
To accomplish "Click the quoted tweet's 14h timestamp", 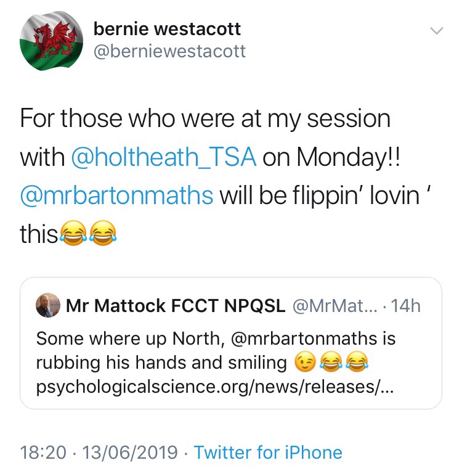I will (x=406, y=306).
